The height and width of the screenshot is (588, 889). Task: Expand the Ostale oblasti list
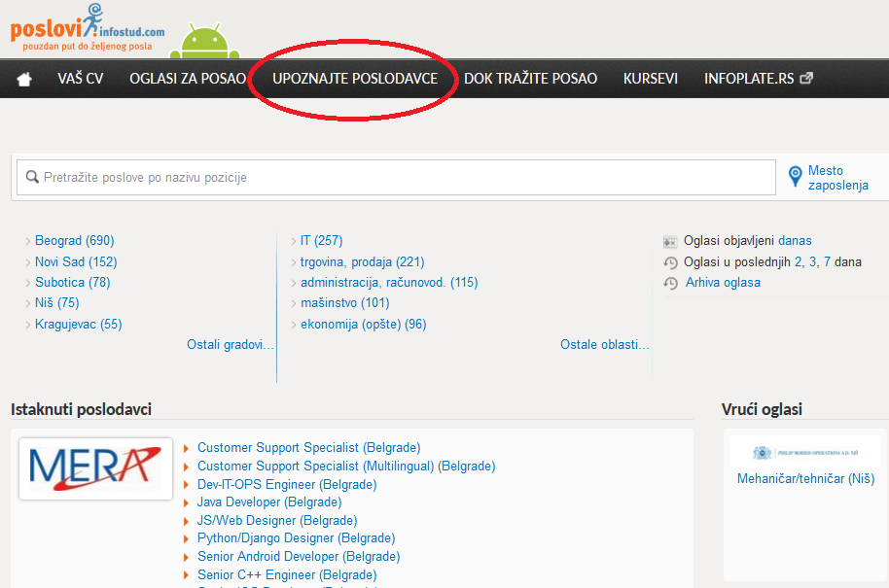click(604, 345)
